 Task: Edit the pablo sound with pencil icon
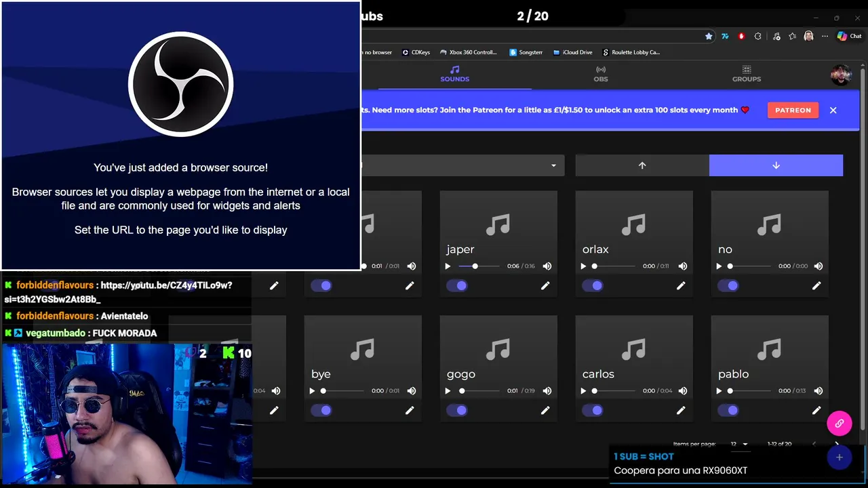click(x=816, y=411)
